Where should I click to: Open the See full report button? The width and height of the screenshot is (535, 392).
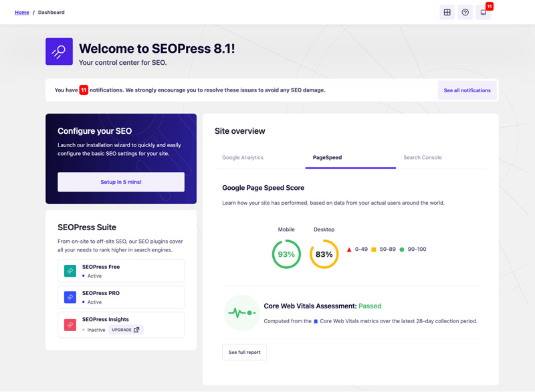[x=244, y=352]
